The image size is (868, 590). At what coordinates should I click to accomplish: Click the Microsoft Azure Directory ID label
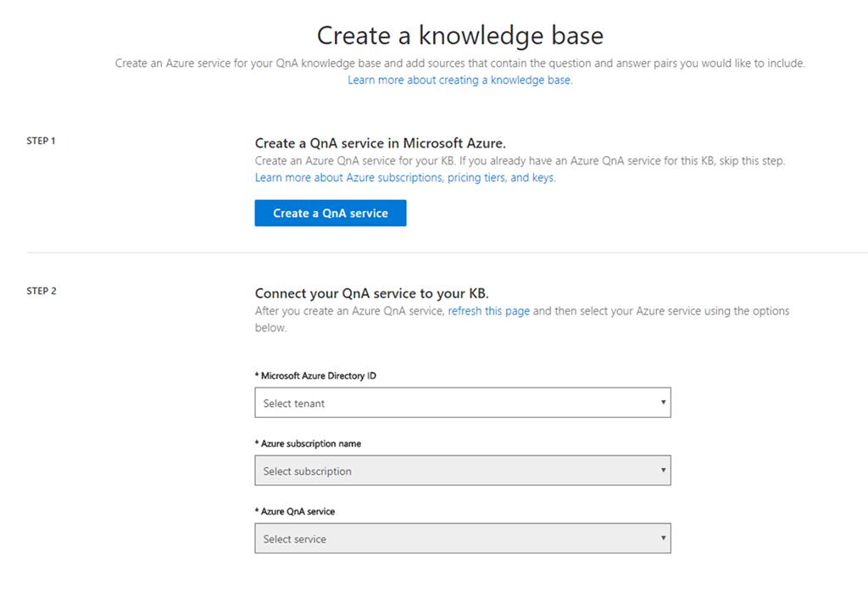[315, 376]
